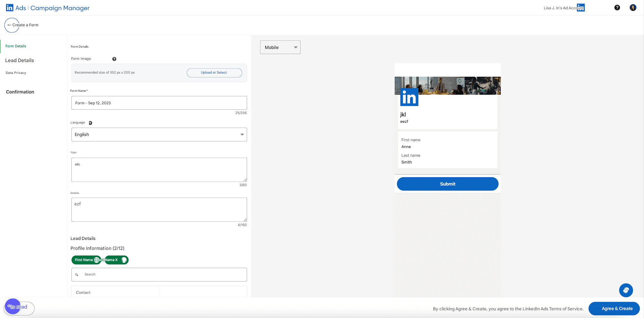The width and height of the screenshot is (644, 318).
Task: Click the 'eezf' text in the preview
Action: 404,122
